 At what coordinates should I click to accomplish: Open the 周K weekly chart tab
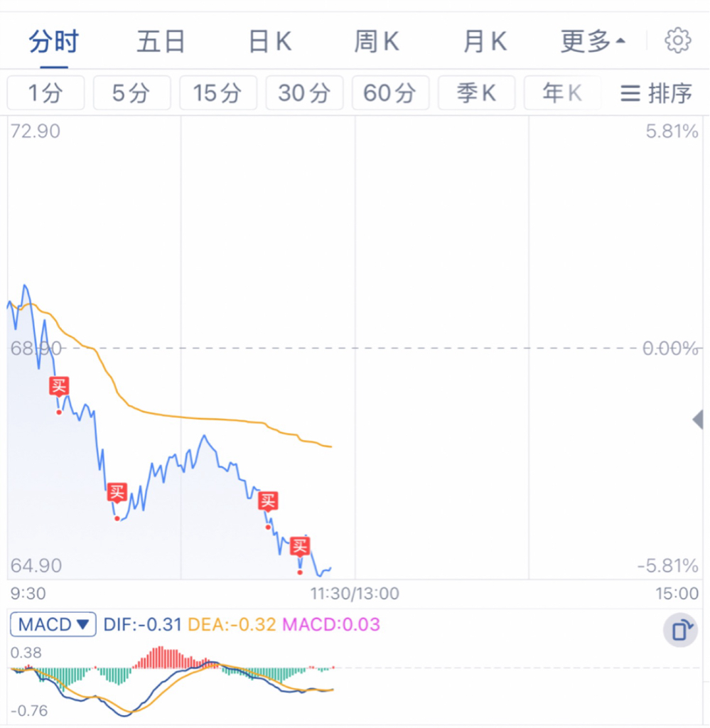coord(377,41)
